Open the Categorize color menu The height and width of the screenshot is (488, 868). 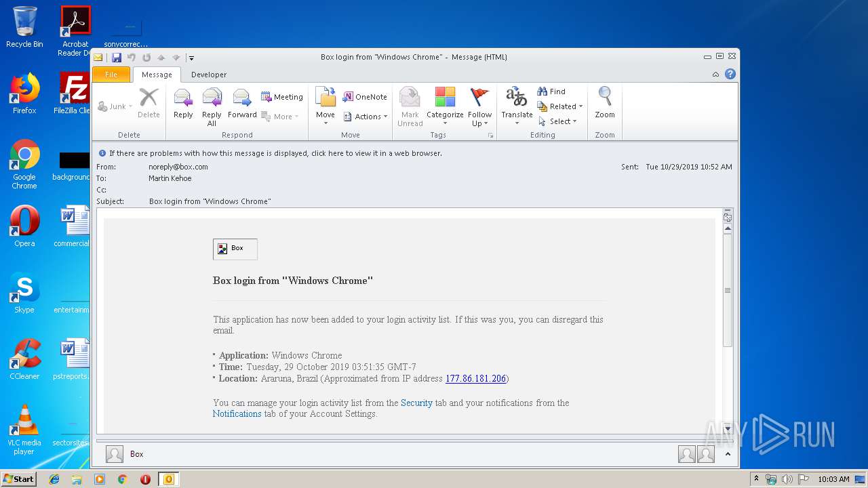pos(445,106)
